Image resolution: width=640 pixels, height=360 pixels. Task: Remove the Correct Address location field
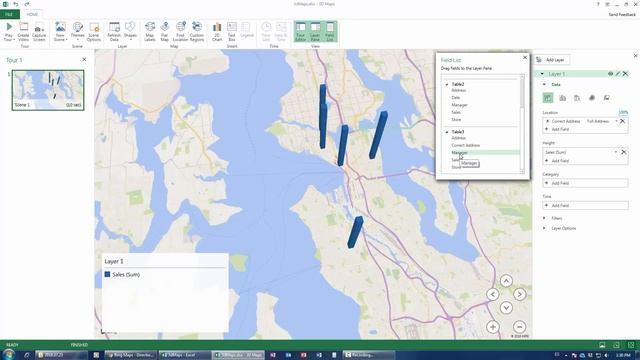point(622,121)
